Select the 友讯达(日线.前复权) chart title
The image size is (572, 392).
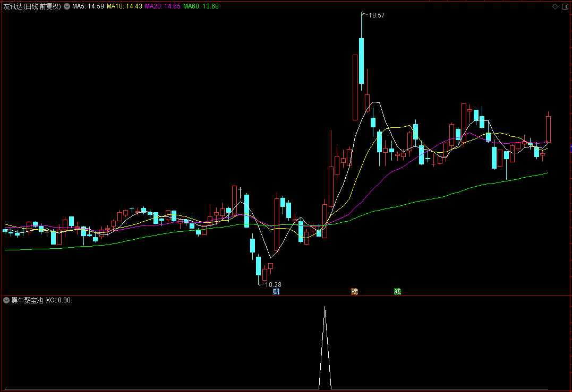(x=32, y=6)
